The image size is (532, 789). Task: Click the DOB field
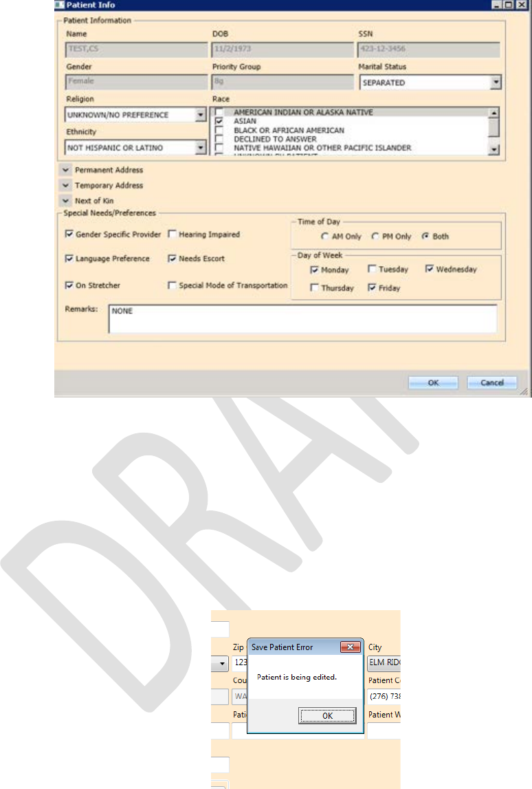coord(282,50)
